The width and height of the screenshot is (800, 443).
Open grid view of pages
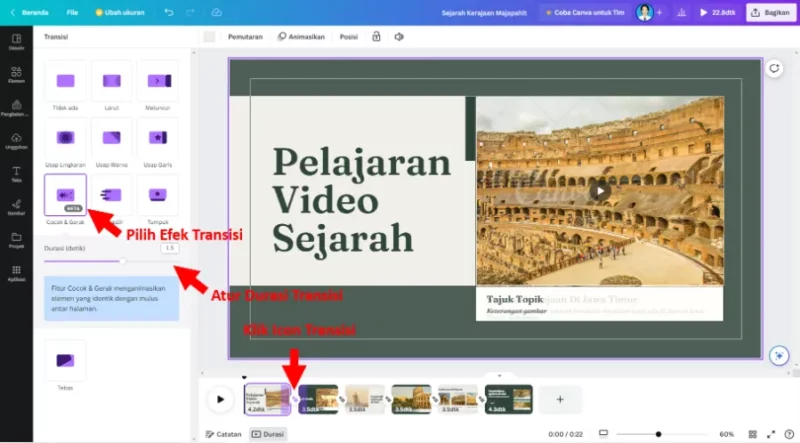tap(753, 434)
